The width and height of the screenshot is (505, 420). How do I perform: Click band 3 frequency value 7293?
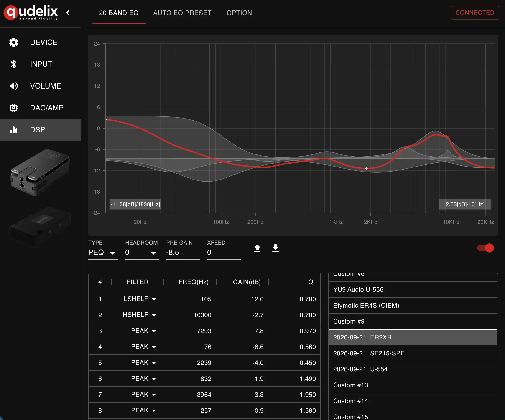[204, 331]
